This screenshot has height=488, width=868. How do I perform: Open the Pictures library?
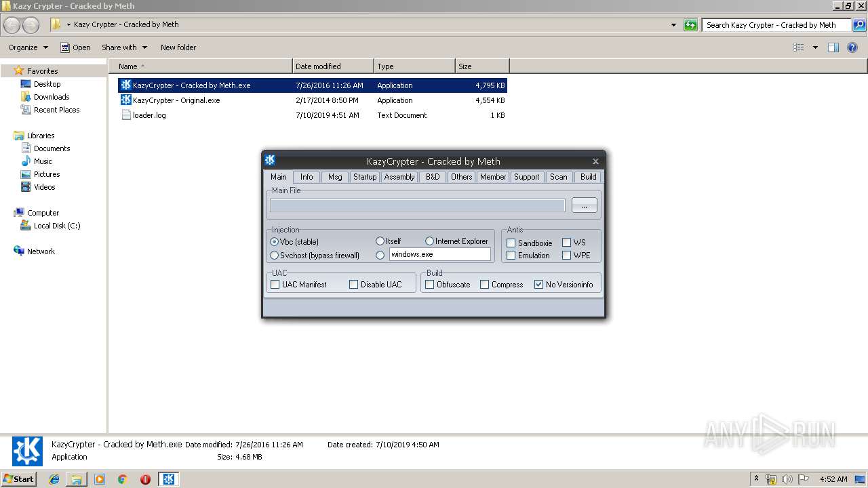(41, 174)
